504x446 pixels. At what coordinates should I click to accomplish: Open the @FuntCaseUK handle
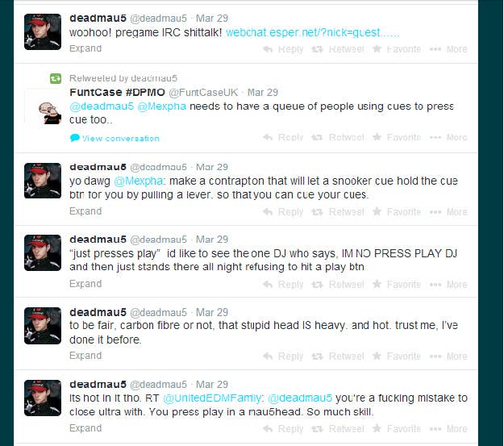coord(203,93)
